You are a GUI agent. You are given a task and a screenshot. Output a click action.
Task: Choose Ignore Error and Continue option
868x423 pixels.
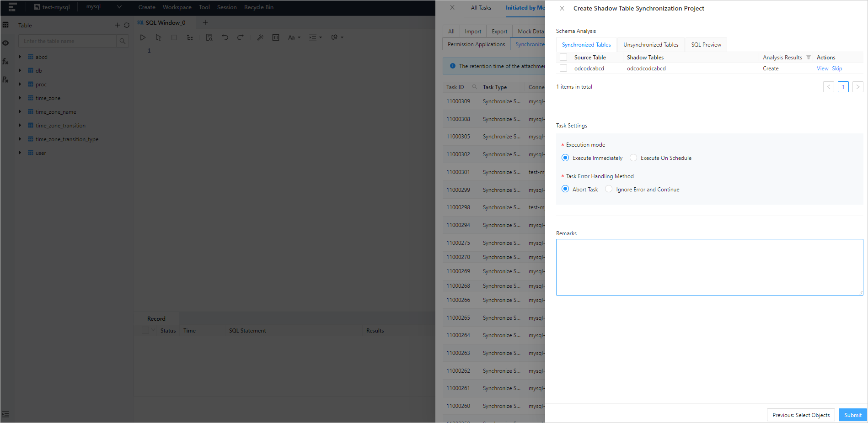click(609, 189)
